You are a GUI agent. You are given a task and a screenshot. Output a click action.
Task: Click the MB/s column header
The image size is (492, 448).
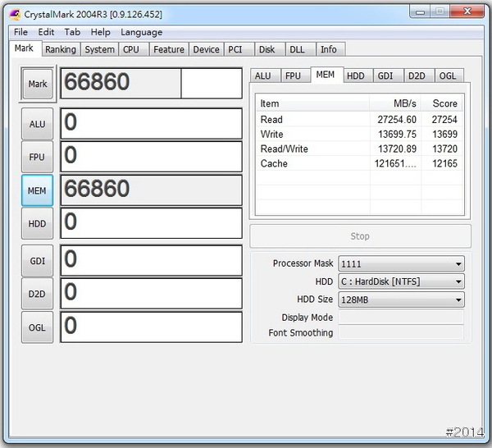(395, 103)
